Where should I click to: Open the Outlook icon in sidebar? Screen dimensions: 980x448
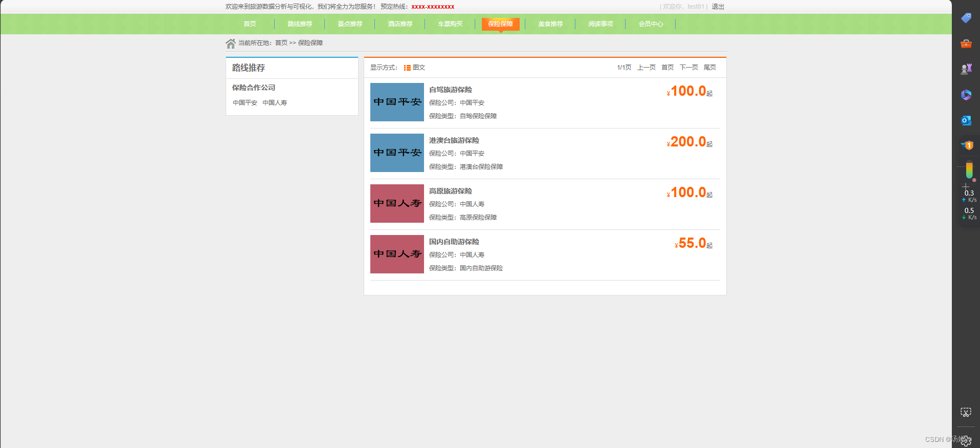coord(966,120)
